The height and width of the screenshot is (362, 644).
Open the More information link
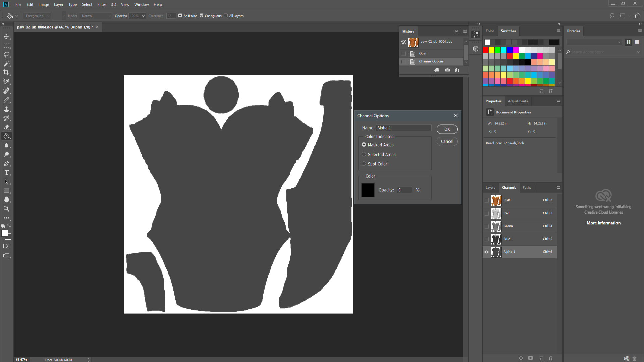[603, 223]
